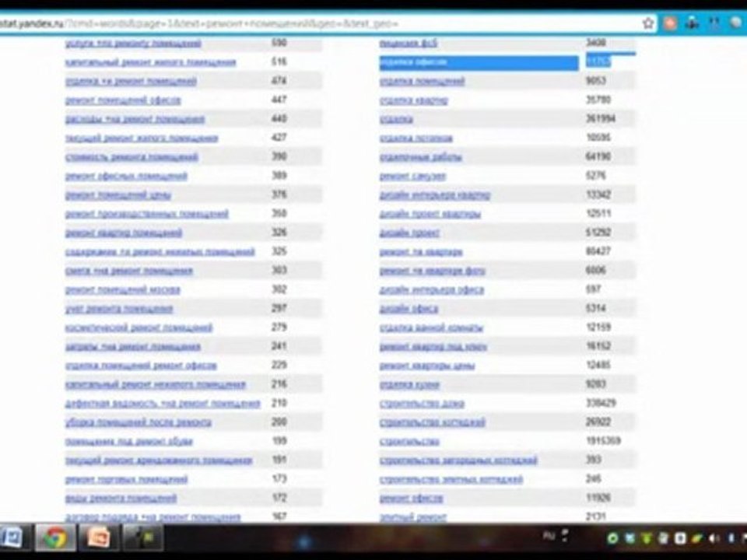Click the speaker volume icon in the tray

(714, 538)
